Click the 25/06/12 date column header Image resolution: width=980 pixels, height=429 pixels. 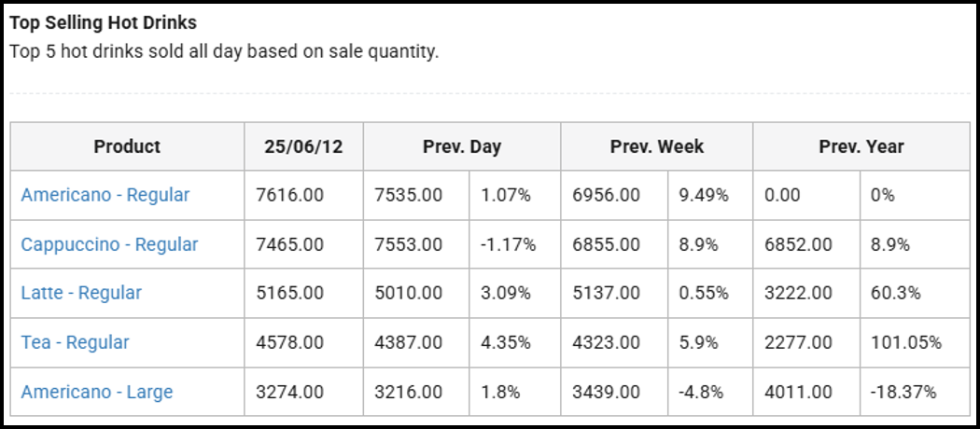pyautogui.click(x=303, y=146)
